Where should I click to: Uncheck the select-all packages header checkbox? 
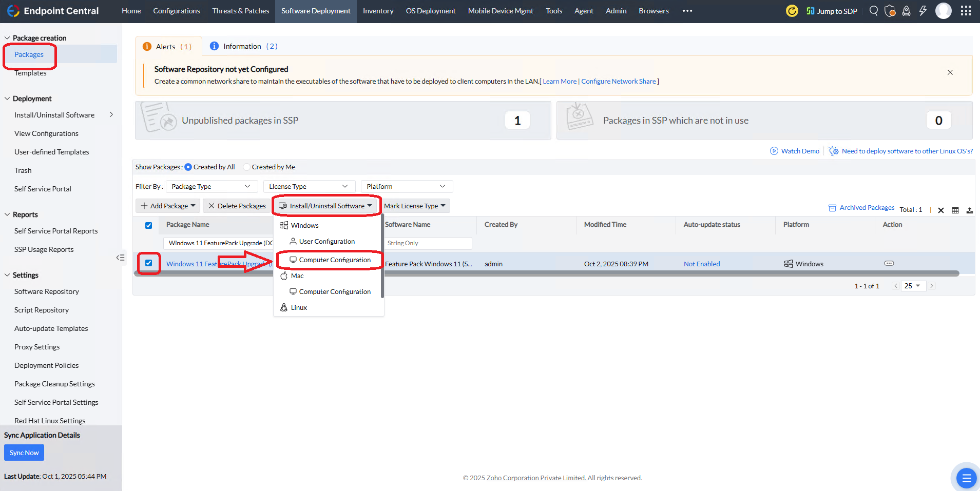(x=148, y=225)
